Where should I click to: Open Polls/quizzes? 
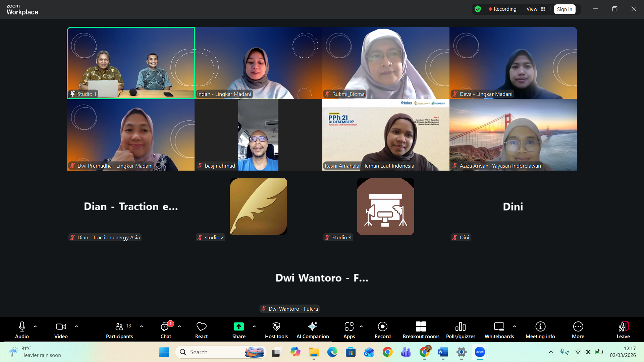[461, 329]
